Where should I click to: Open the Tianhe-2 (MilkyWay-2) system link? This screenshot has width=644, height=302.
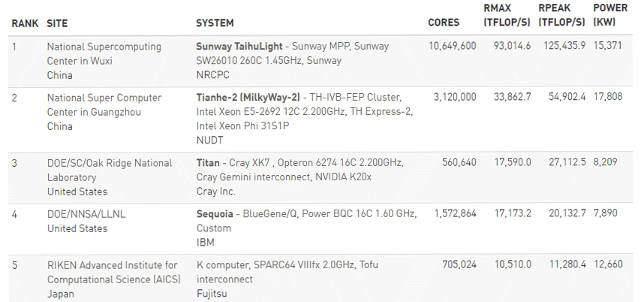tap(248, 98)
